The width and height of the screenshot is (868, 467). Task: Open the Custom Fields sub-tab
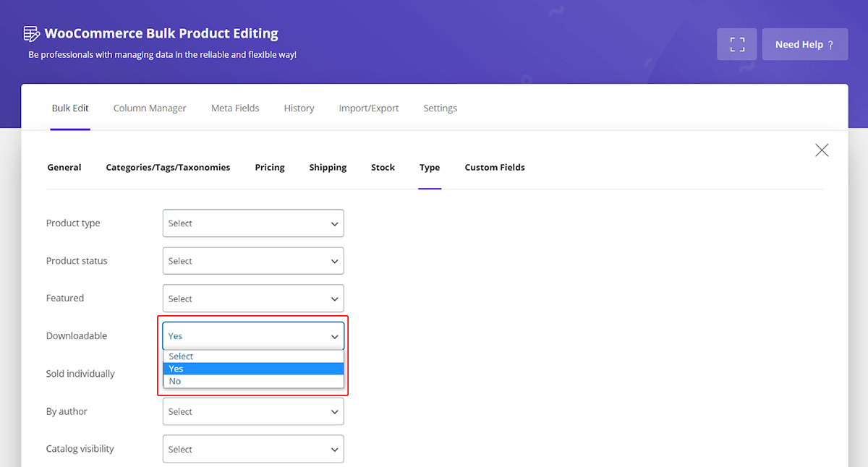[495, 167]
